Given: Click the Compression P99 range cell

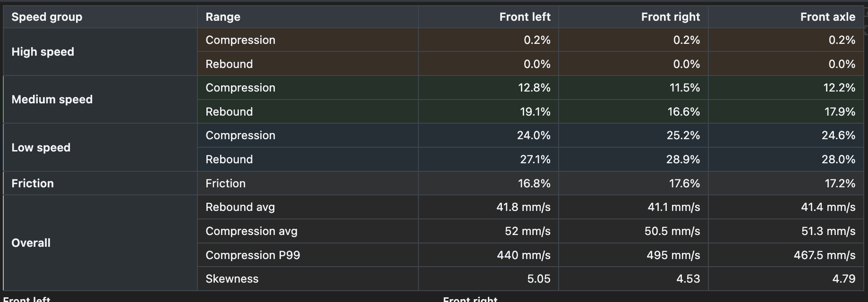Looking at the screenshot, I should coord(307,255).
